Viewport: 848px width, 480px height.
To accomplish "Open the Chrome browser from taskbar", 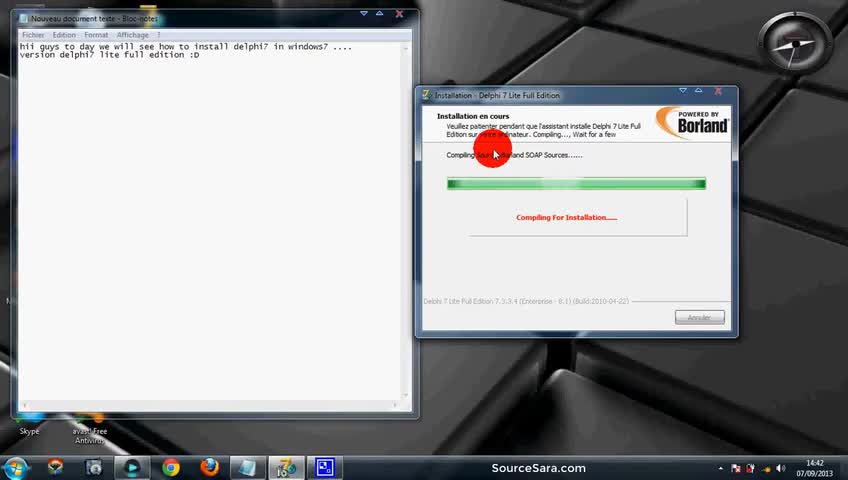I will pyautogui.click(x=170, y=468).
